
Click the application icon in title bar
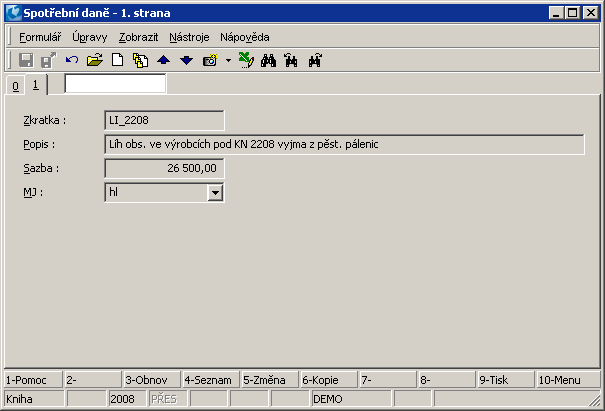point(14,13)
